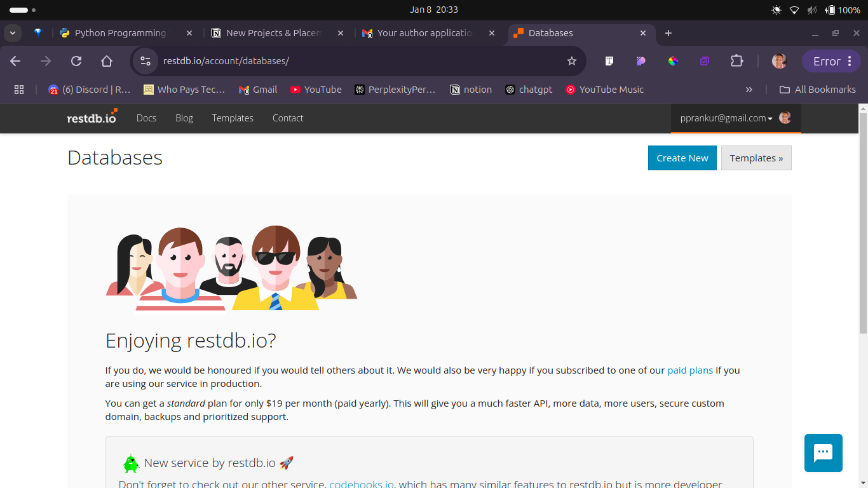The height and width of the screenshot is (488, 868).
Task: Open the Wi-Fi status icon
Action: [x=794, y=10]
